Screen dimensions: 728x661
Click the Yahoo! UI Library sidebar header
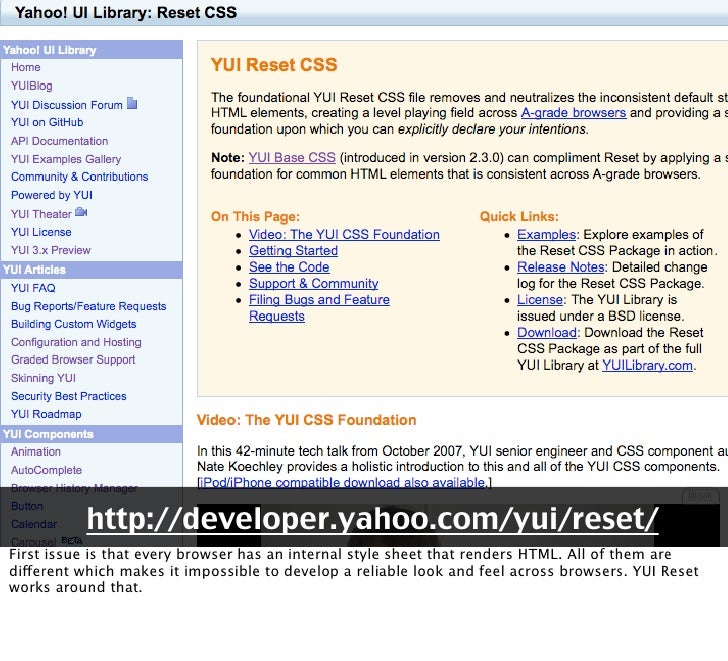[x=91, y=50]
